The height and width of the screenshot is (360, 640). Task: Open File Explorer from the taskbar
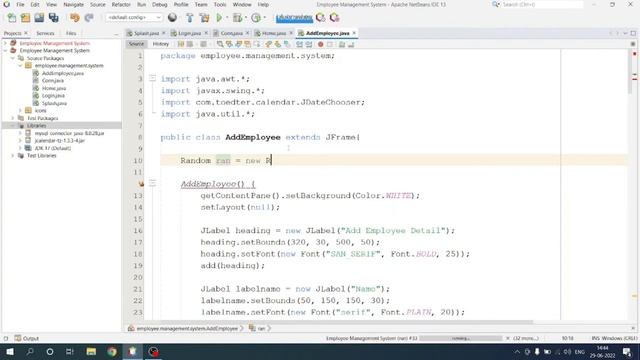coord(91,351)
